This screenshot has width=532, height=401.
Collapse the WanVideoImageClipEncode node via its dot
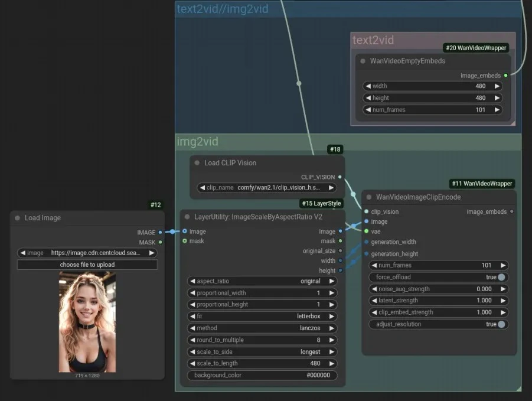(369, 197)
